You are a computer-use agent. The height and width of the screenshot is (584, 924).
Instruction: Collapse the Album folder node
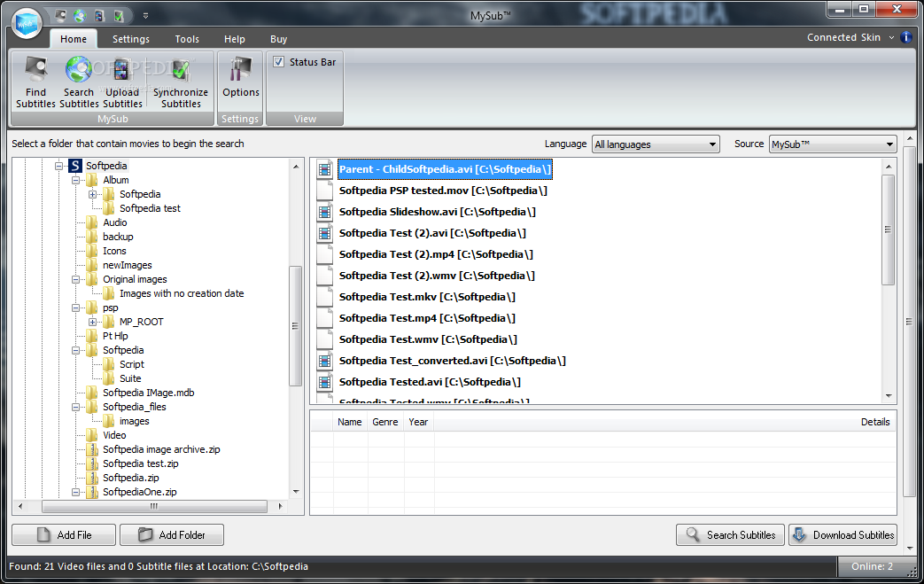tap(75, 180)
